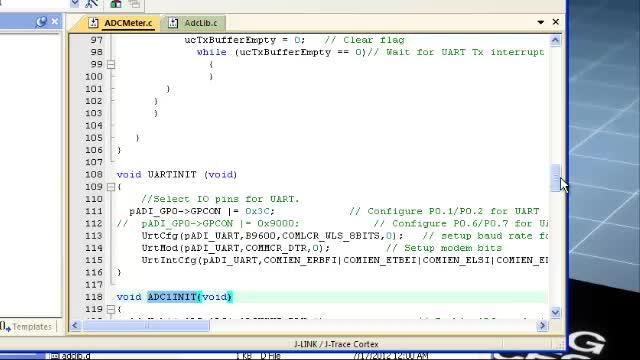Open the target selection dropdown in toolbar
The height and width of the screenshot is (360, 640).
(75, 3)
